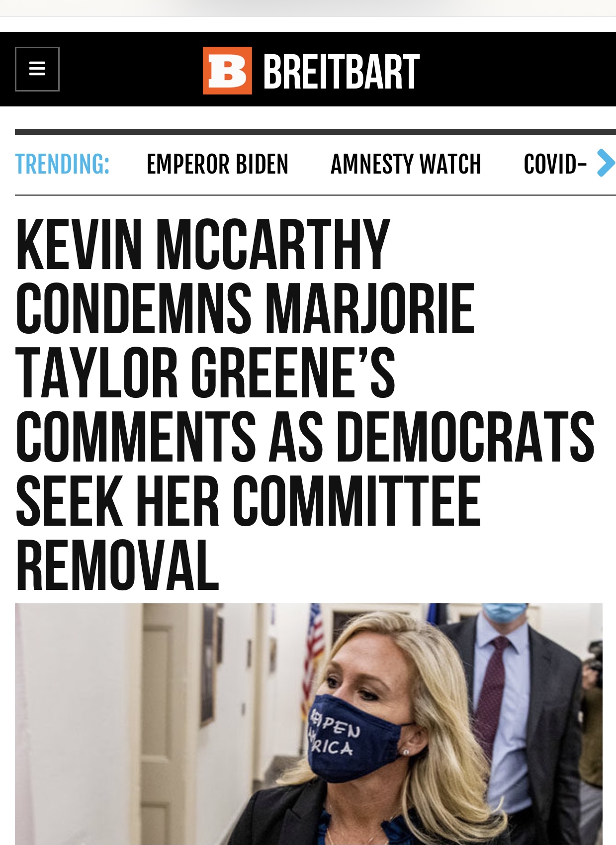Click "Seek Her Committee" headline line

(x=249, y=501)
